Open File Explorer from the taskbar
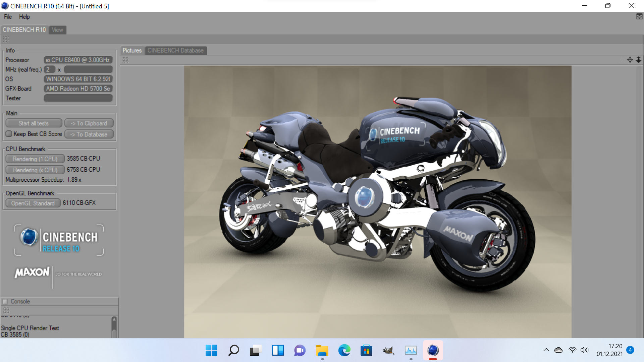The height and width of the screenshot is (362, 644). [x=322, y=351]
